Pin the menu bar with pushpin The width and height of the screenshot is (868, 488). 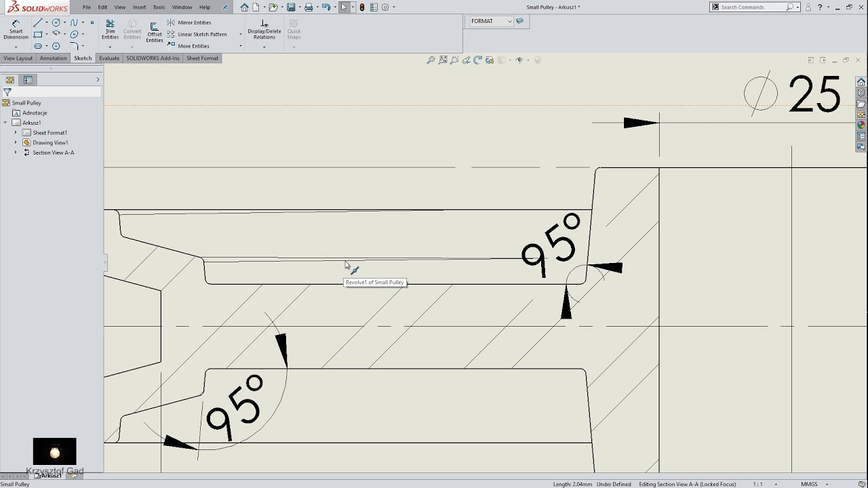pos(225,7)
